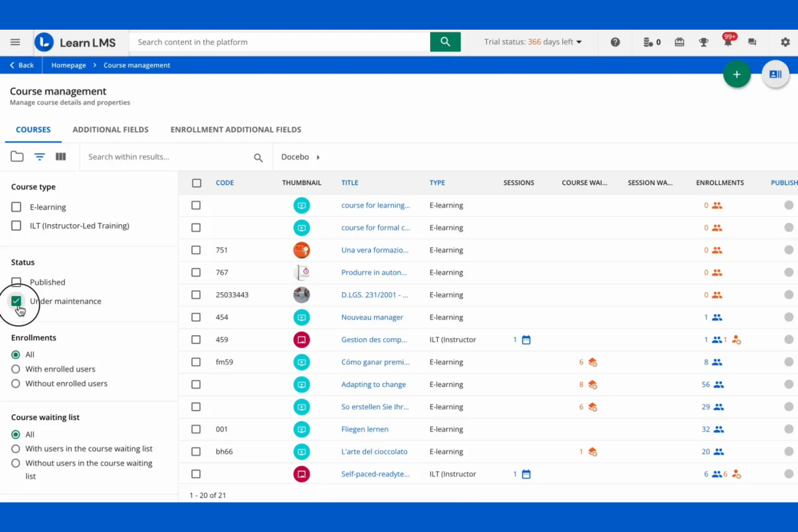Open the Adapting to change course
The width and height of the screenshot is (798, 532).
click(x=373, y=385)
